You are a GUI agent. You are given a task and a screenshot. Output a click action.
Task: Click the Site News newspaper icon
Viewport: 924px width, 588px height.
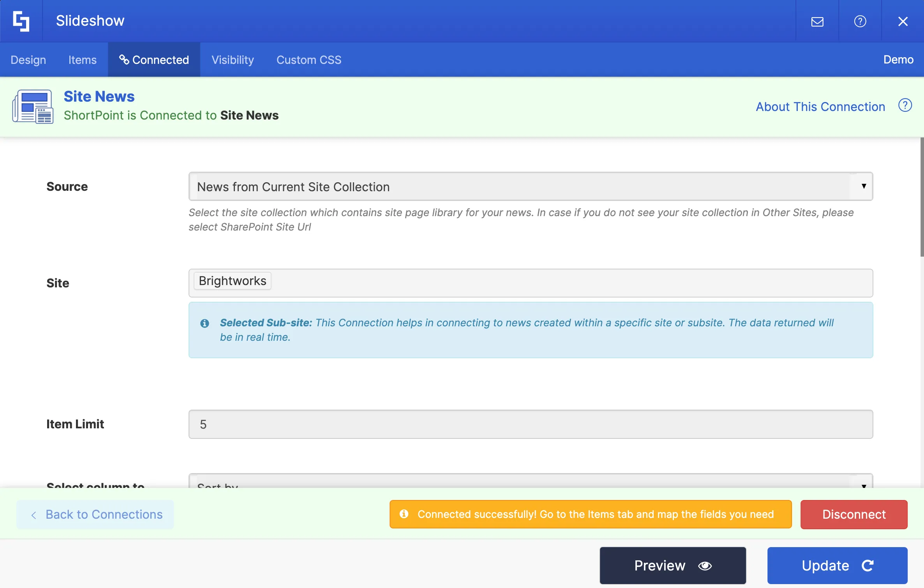(33, 107)
